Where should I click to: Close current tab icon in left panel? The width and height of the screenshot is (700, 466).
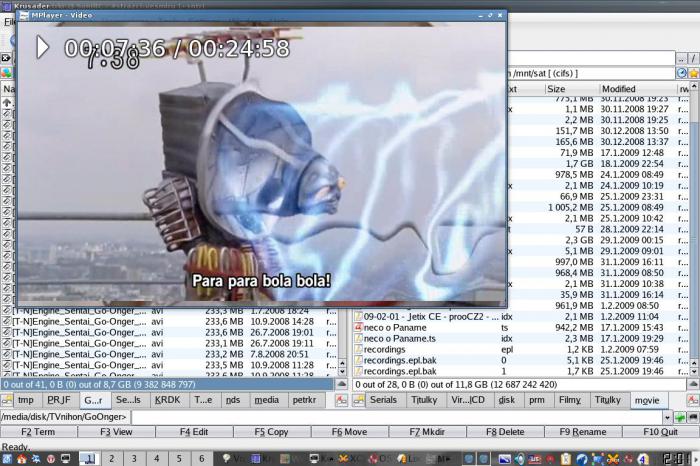tap(342, 400)
